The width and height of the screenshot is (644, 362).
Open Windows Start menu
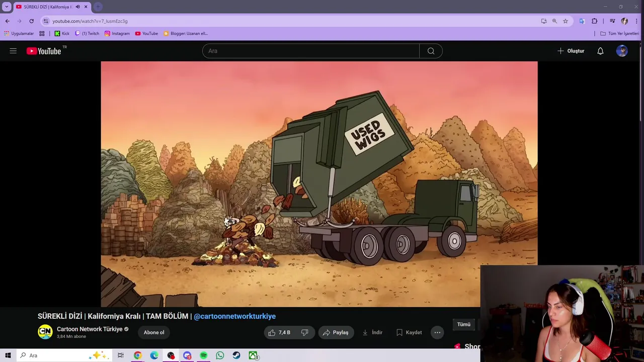coord(8,355)
